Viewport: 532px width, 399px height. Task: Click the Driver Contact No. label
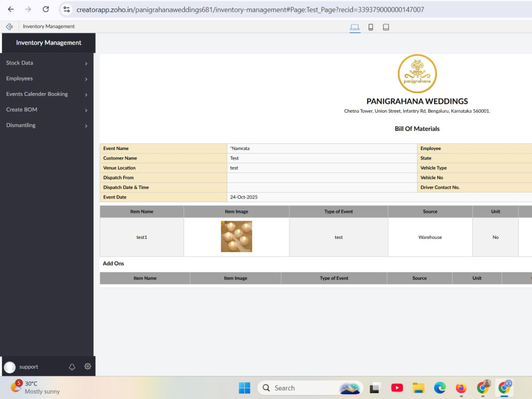coord(440,187)
